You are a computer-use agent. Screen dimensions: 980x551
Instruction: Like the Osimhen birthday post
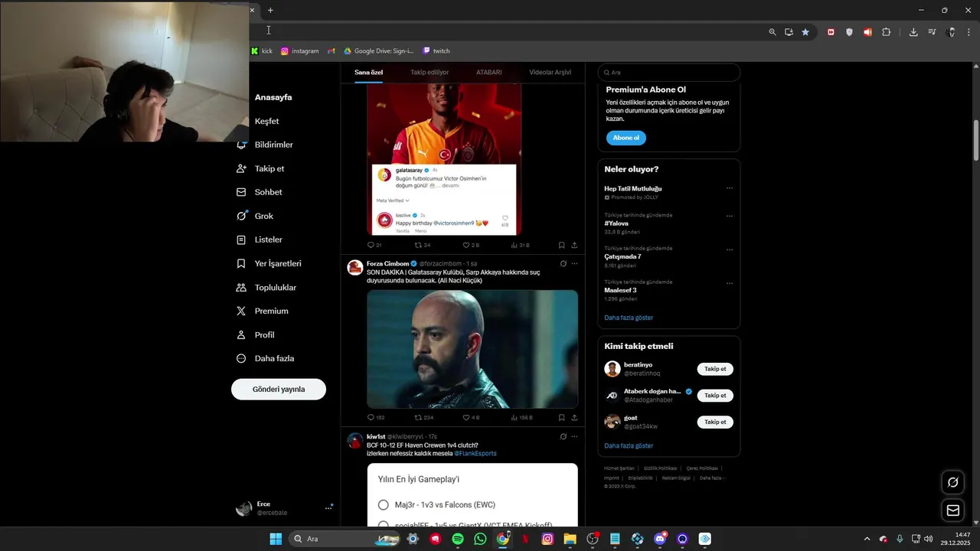pos(471,245)
